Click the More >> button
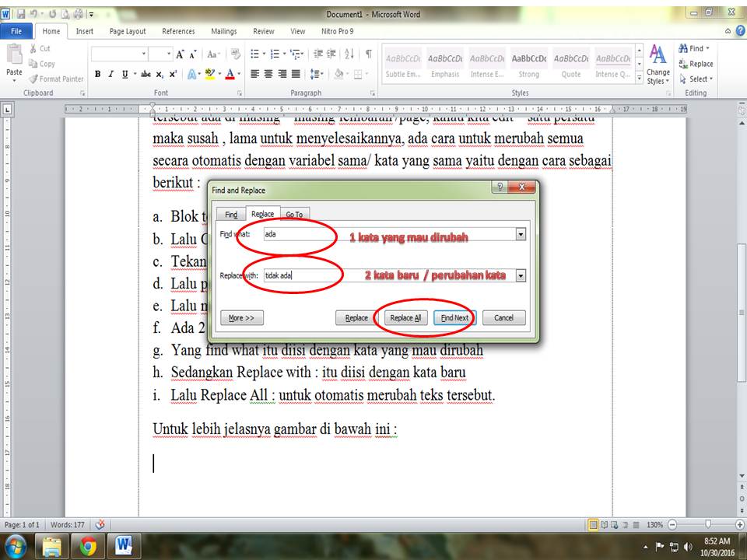Image resolution: width=747 pixels, height=560 pixels. (240, 317)
